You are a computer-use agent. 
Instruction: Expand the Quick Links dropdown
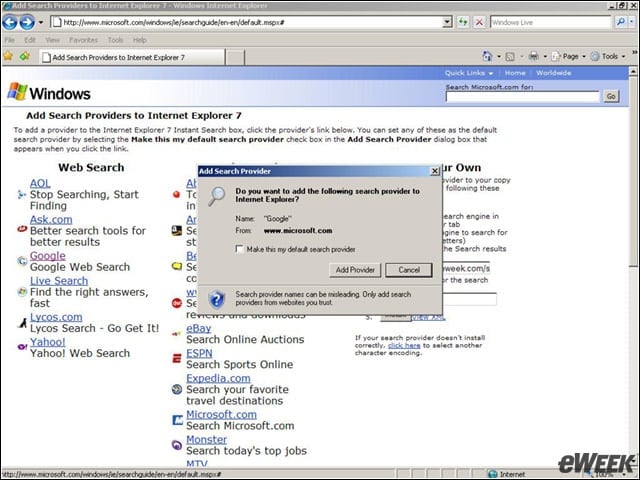coord(469,73)
